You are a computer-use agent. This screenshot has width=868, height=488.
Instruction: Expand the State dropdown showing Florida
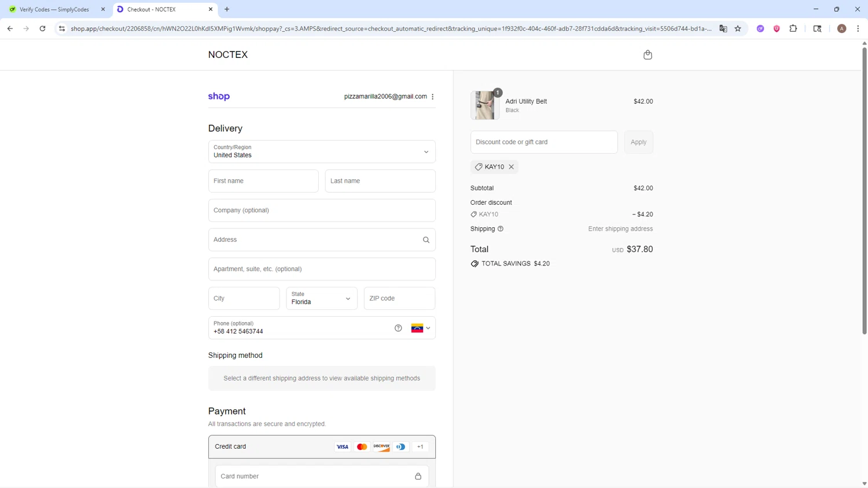pos(322,298)
